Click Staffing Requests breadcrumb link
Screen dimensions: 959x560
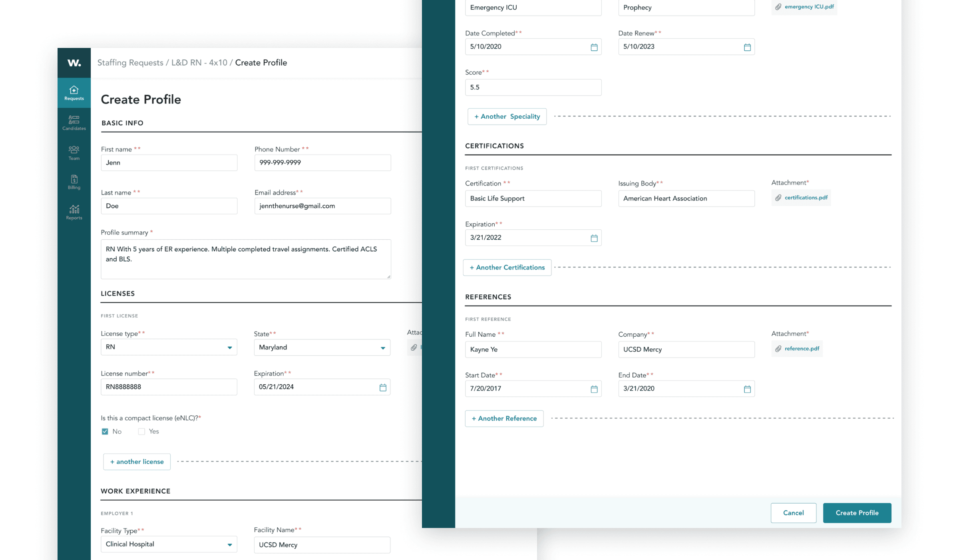(130, 63)
